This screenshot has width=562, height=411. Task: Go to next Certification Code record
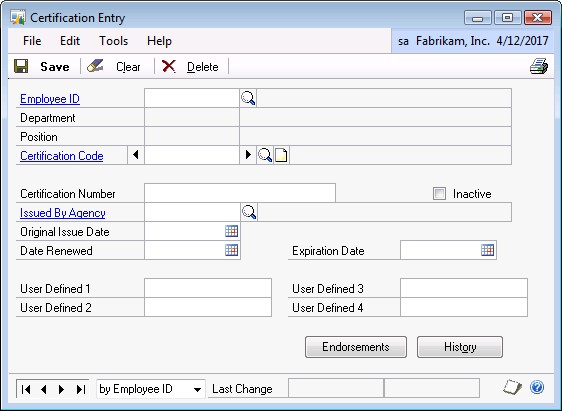click(248, 155)
